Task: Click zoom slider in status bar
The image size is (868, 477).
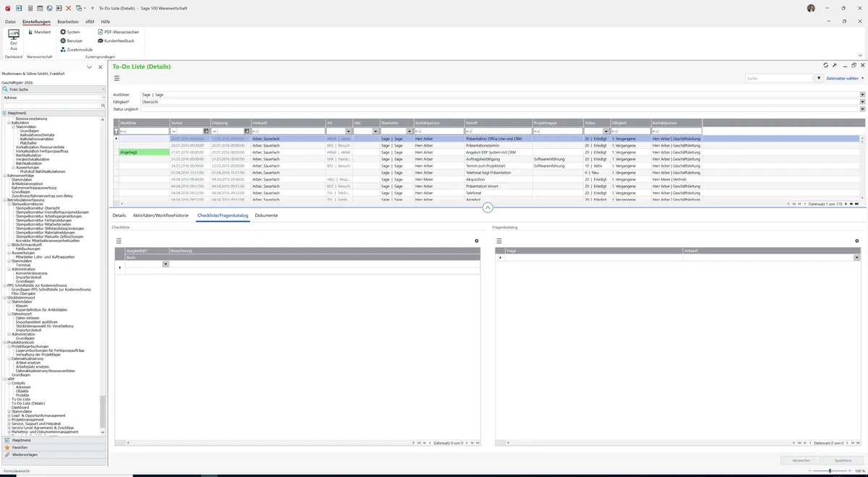Action: (830, 470)
